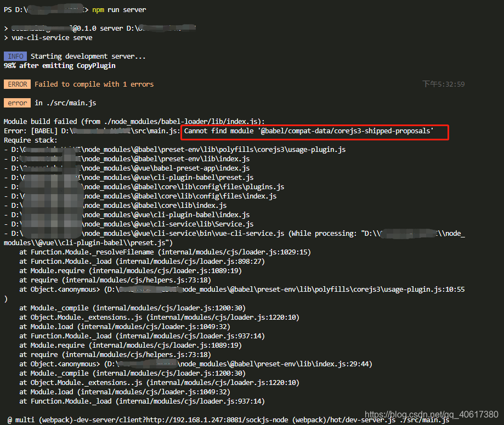Click '98% after emitting CopyPlugin' line

(59, 66)
